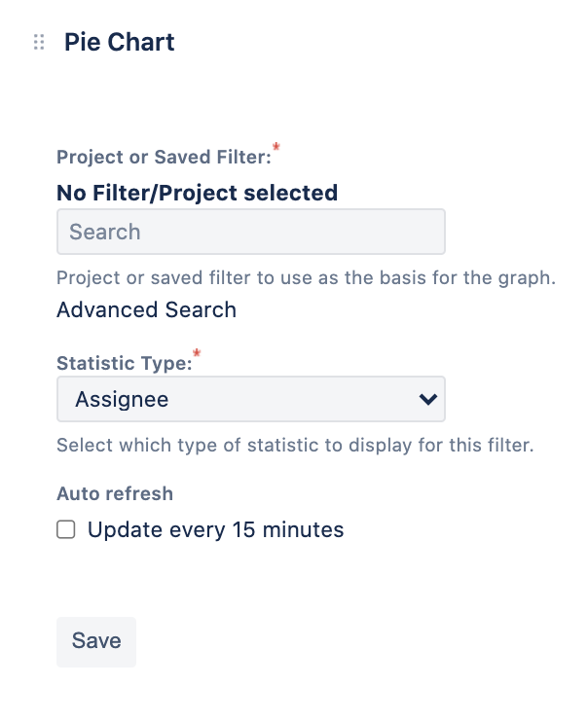Select the Assignee value in the combo box
The image size is (588, 722).
click(123, 399)
